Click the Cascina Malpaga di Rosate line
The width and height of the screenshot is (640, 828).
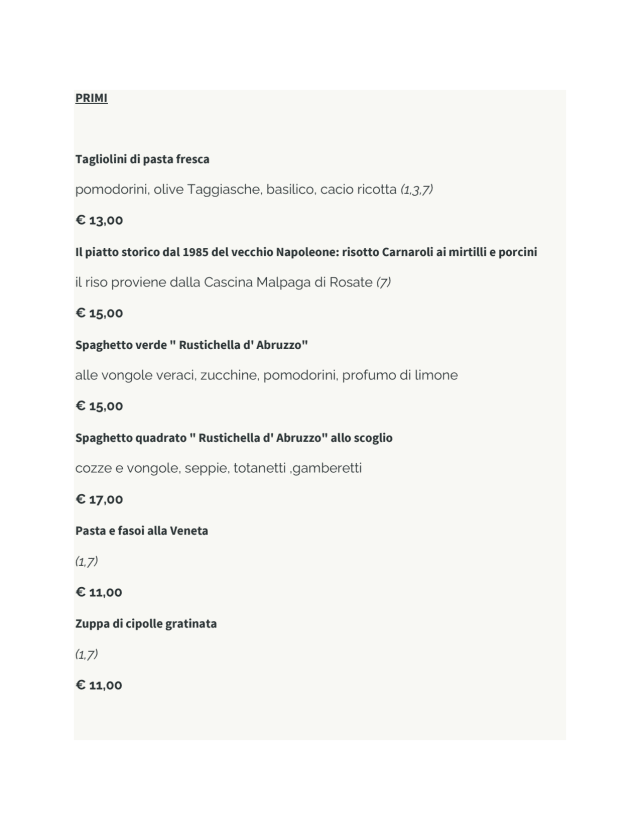[222, 282]
